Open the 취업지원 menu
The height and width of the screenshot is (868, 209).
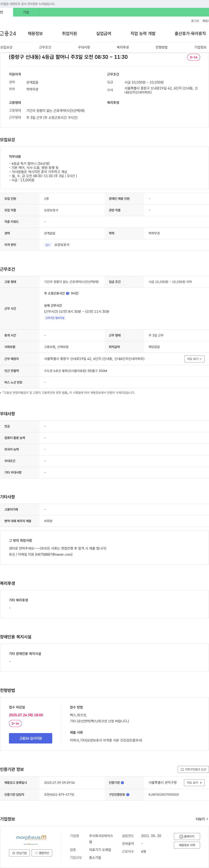(x=69, y=33)
